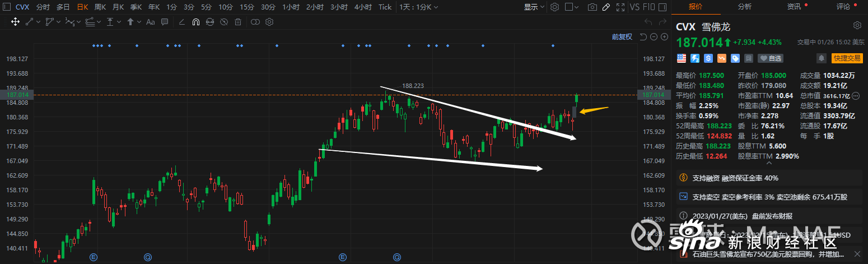Viewport: 868px width, 264px height.
Task: Open the 显示 display dropdown
Action: click(534, 7)
